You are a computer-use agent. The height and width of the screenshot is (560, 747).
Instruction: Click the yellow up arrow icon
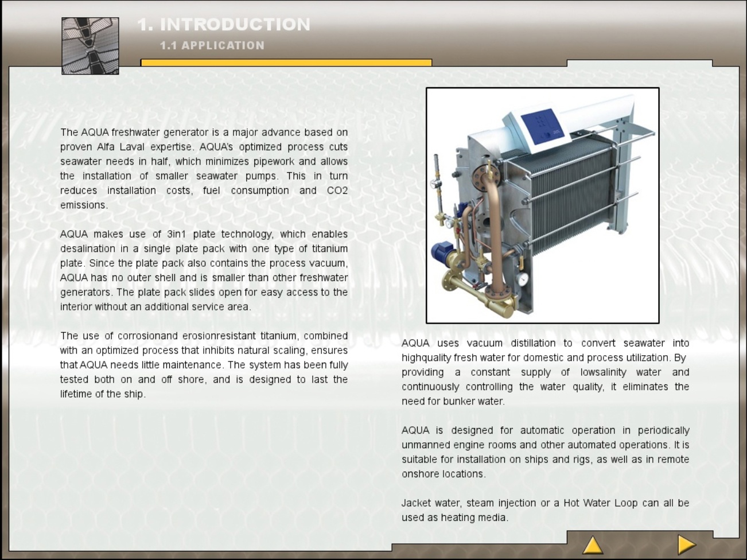tap(593, 545)
